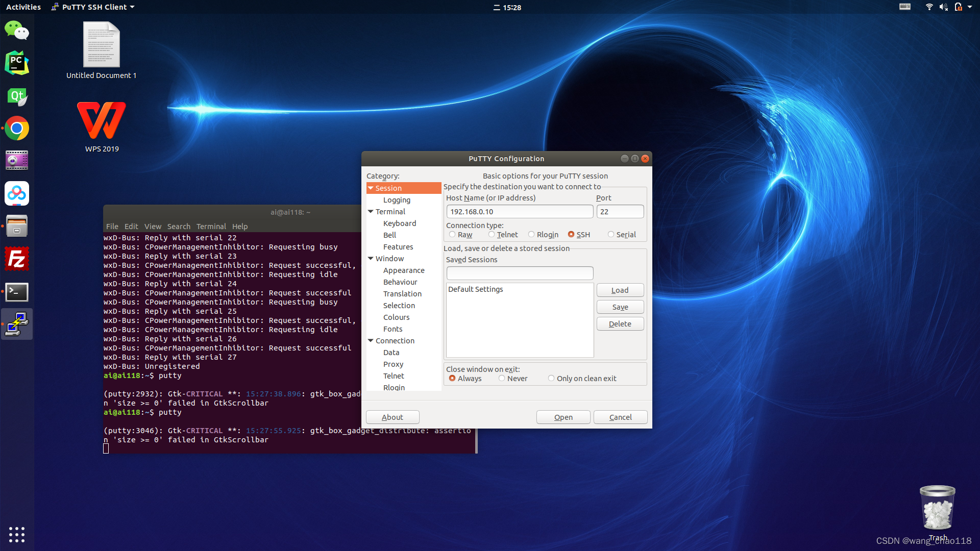Select Fonts in category tree
980x551 pixels.
click(x=393, y=329)
